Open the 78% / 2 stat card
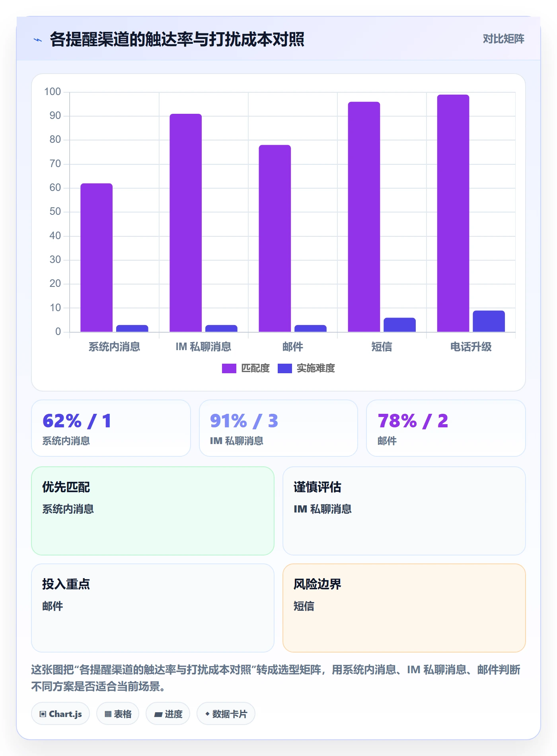Image resolution: width=557 pixels, height=756 pixels. [446, 428]
